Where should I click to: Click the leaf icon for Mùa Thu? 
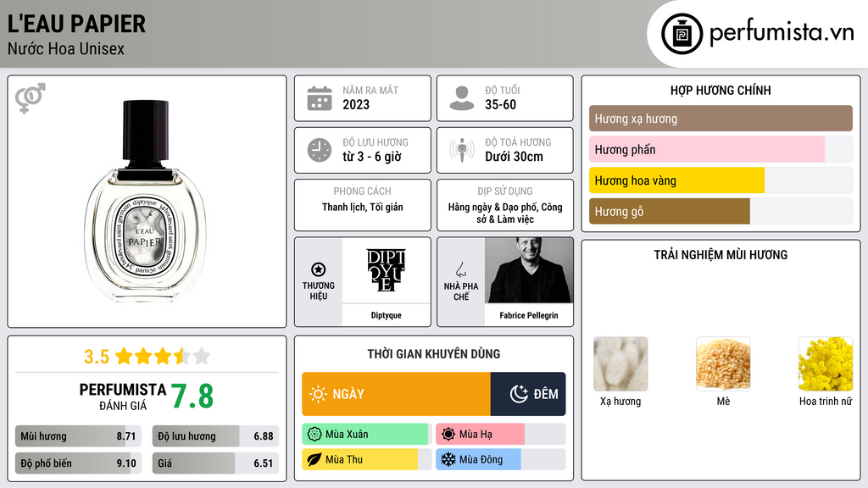314,459
